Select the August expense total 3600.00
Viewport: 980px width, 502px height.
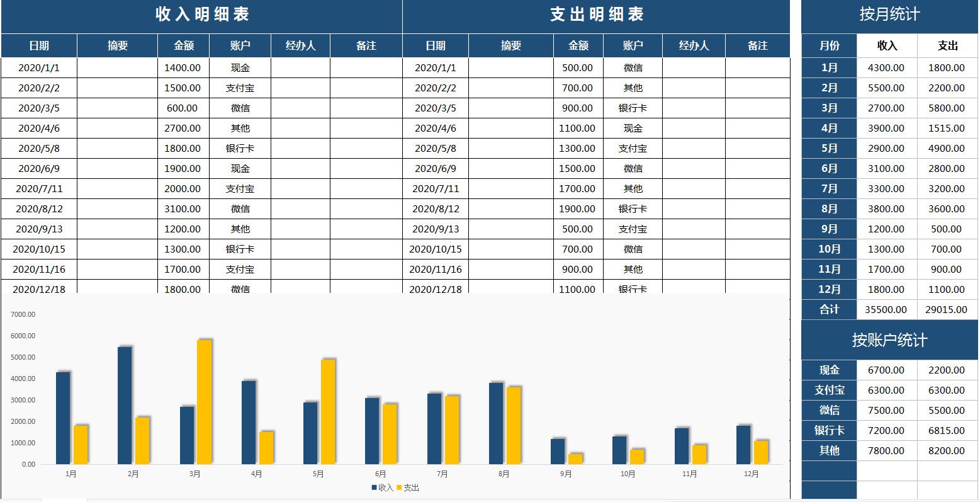click(947, 208)
